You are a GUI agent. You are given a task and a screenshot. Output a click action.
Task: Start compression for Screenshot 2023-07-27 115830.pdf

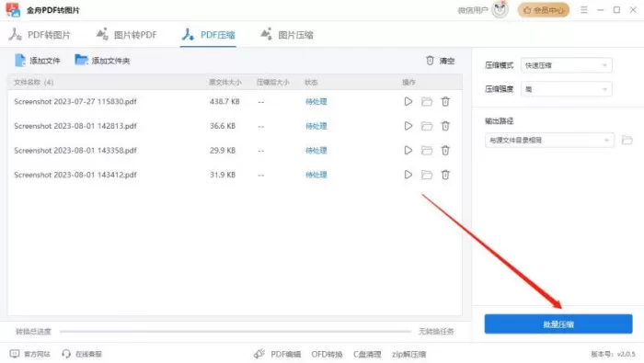[408, 101]
